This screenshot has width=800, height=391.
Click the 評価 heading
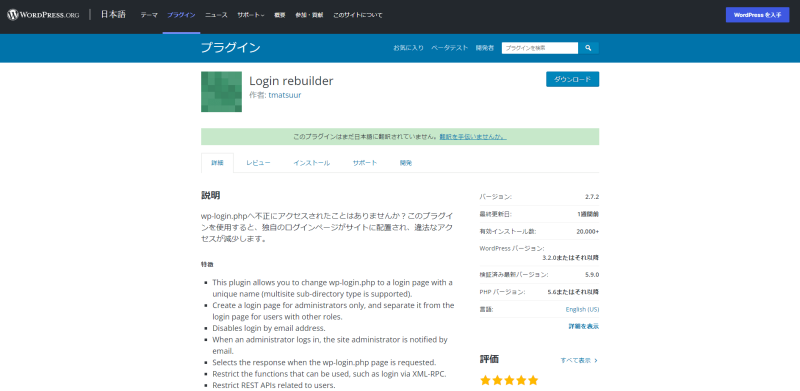[x=489, y=359]
